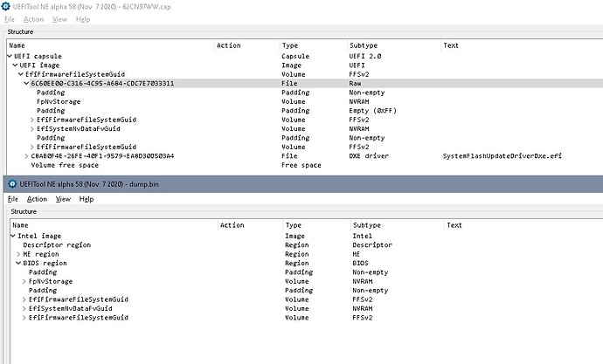The image size is (603, 364).
Task: Collapse the UEFI image tree node
Action: [x=14, y=65]
